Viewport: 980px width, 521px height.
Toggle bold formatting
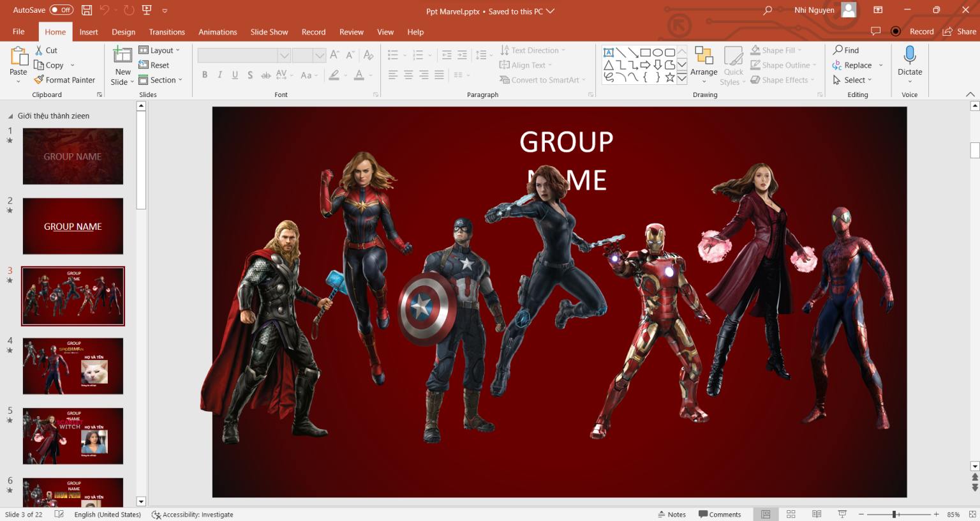click(204, 75)
